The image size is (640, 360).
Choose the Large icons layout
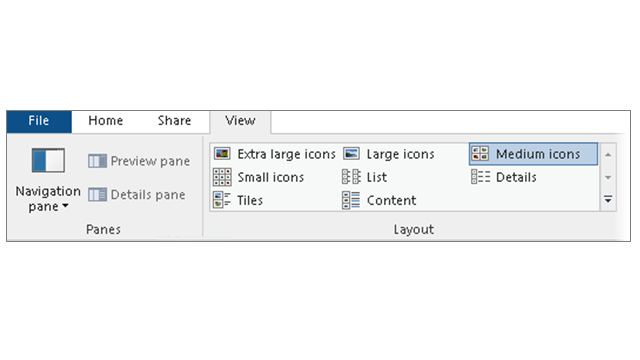click(389, 154)
